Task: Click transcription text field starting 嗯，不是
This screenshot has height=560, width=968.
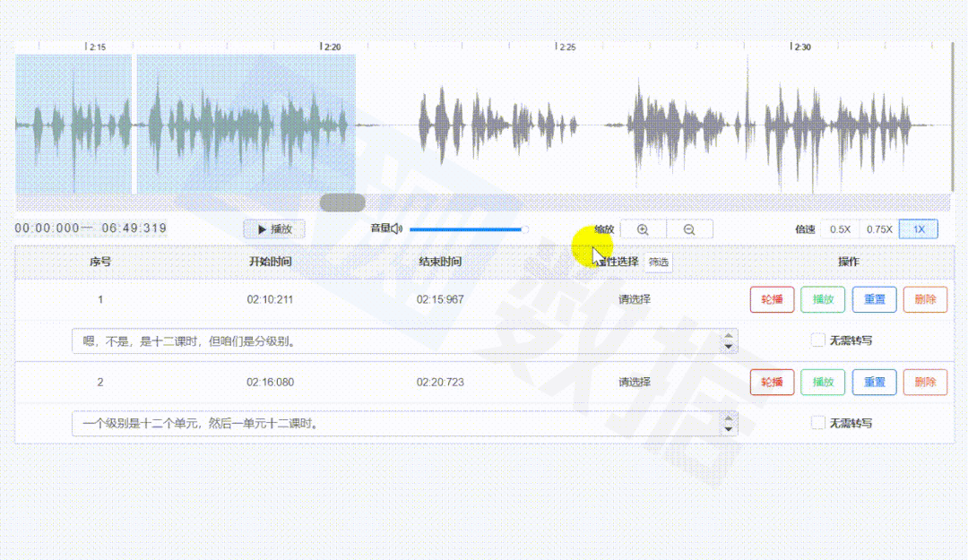Action: (x=404, y=340)
